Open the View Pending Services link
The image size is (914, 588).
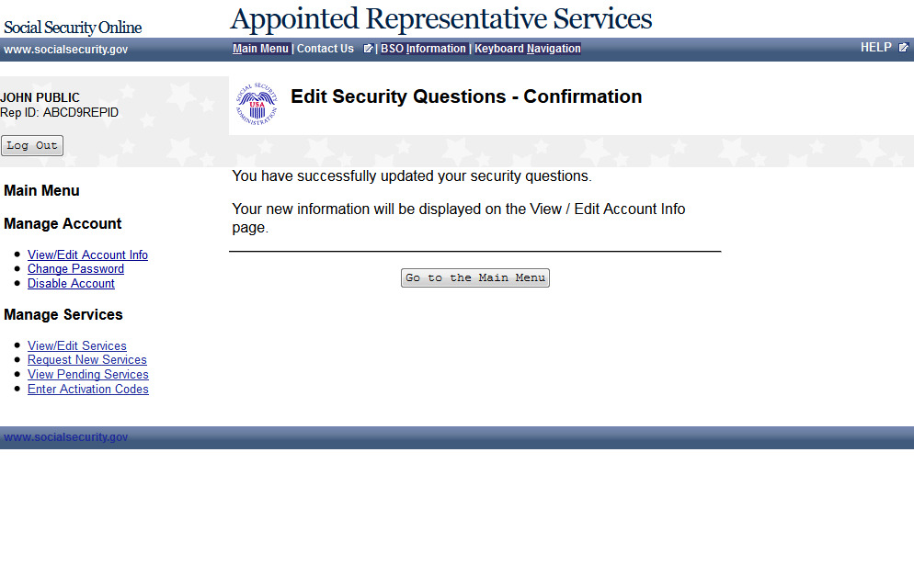coord(88,374)
